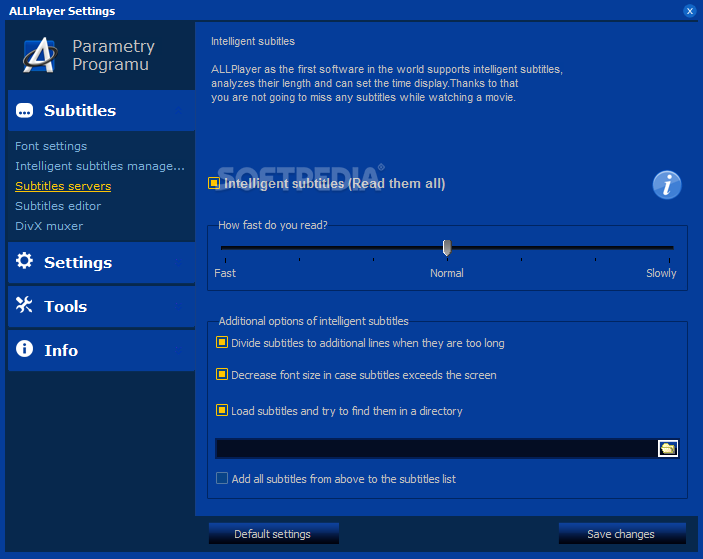703x559 pixels.
Task: Expand the Settings section chevron
Action: point(179,263)
